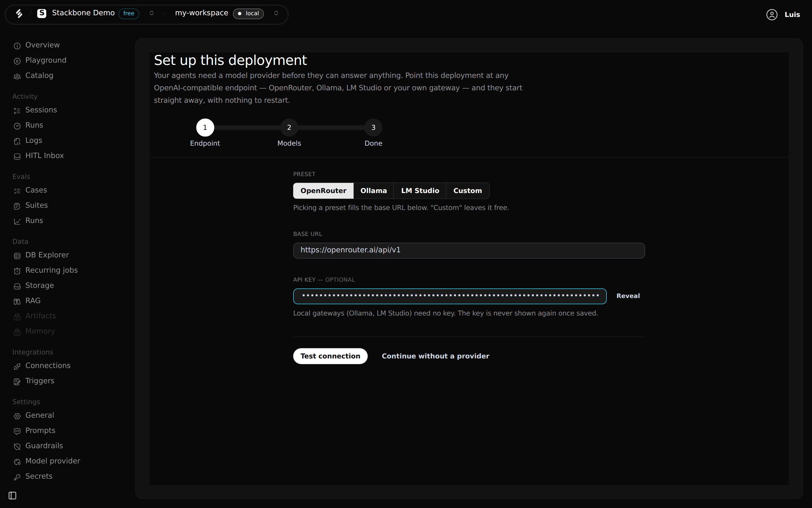The width and height of the screenshot is (812, 508).
Task: Go to step 2 Models
Action: coord(289,128)
